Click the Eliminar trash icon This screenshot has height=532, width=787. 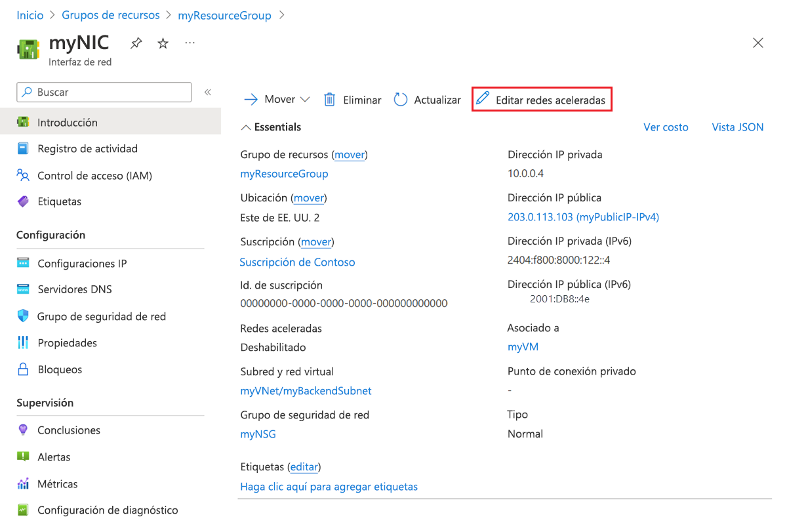click(x=330, y=100)
